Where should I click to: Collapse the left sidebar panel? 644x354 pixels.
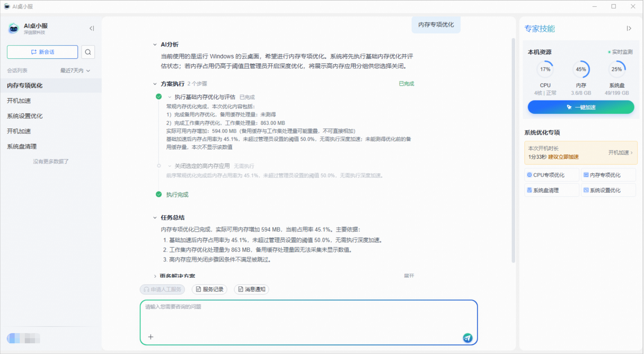(92, 28)
